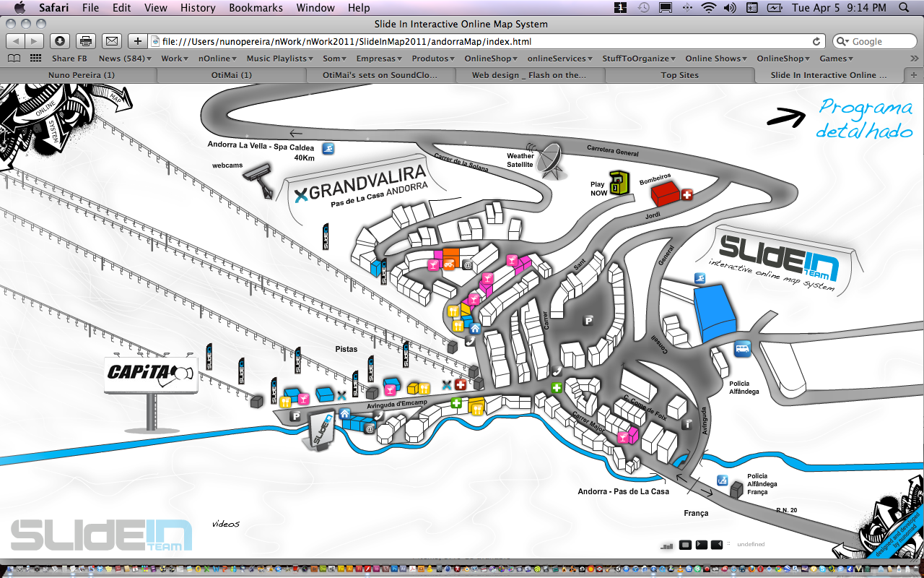
Task: Click the Spa Caldea swimming icon
Action: tap(328, 148)
